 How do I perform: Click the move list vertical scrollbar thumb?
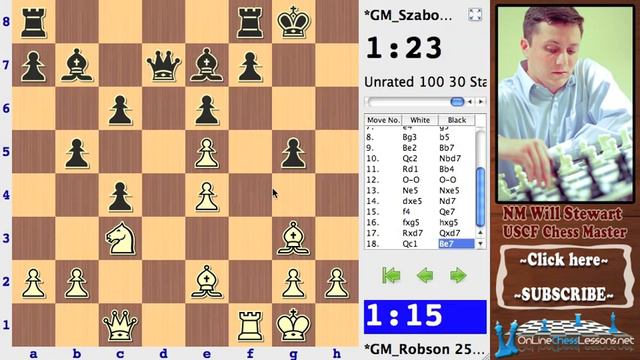click(x=480, y=197)
